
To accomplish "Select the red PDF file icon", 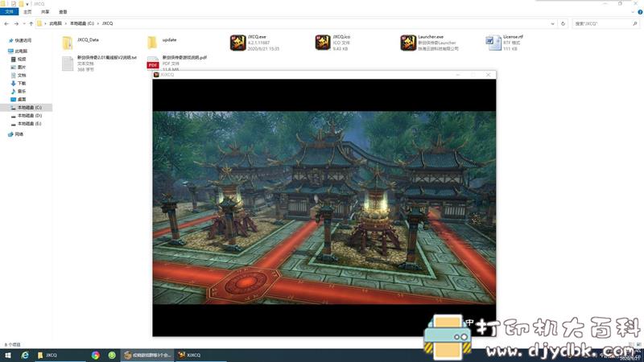I will click(x=153, y=64).
